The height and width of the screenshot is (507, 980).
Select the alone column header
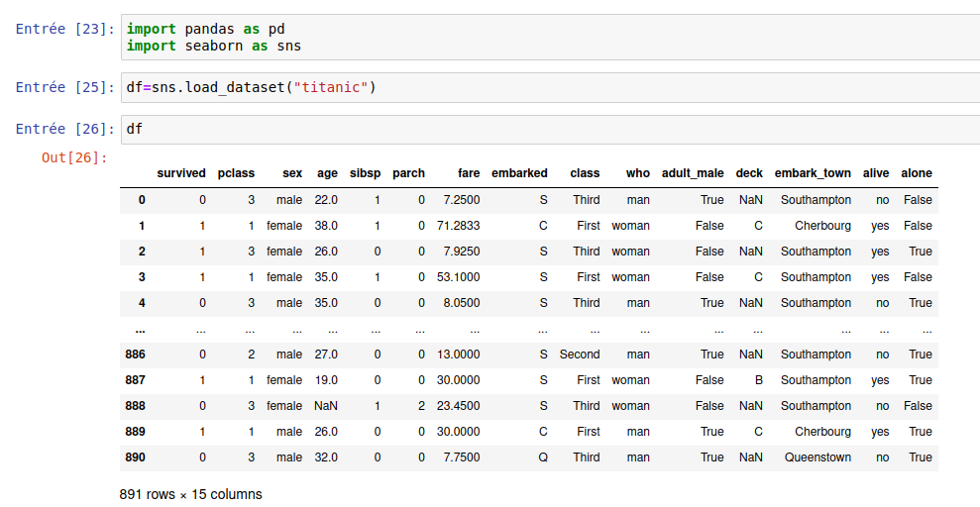tap(917, 173)
